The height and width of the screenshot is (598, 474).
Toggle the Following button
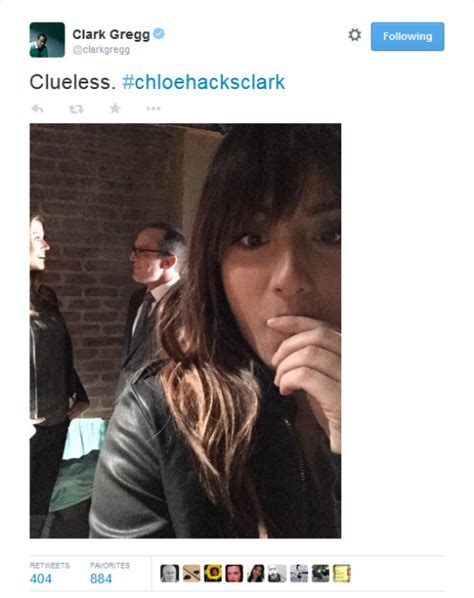[x=407, y=36]
